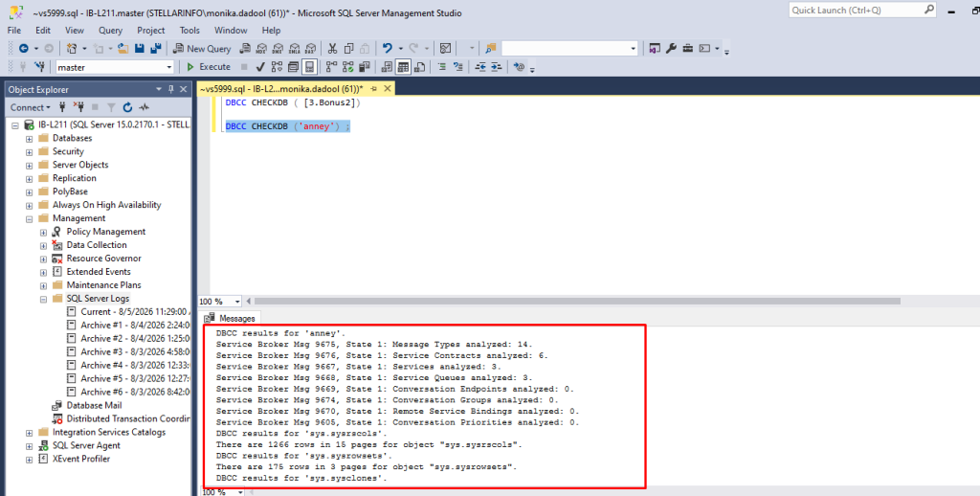Click the Increase Indent icon

point(497,67)
